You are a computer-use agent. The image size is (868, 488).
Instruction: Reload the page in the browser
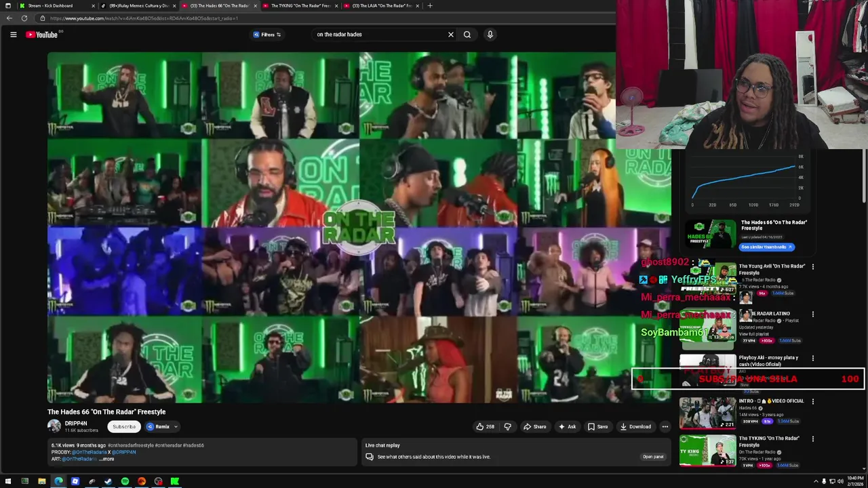point(24,18)
